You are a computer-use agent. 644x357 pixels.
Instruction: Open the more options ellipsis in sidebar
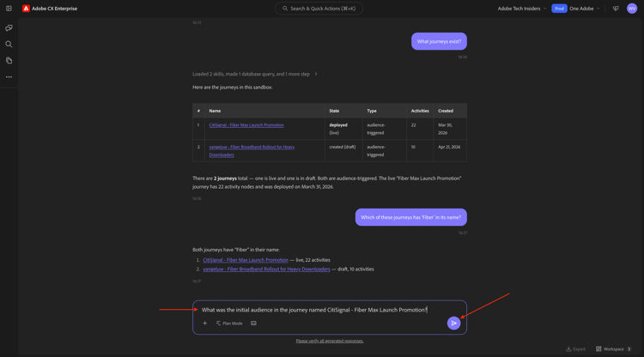(x=9, y=76)
